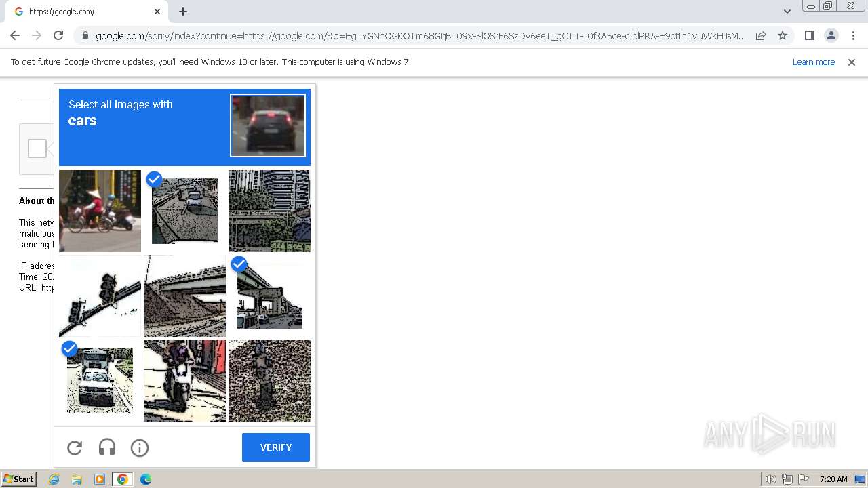Open the Windows Start menu
This screenshot has width=868, height=488.
click(x=18, y=479)
